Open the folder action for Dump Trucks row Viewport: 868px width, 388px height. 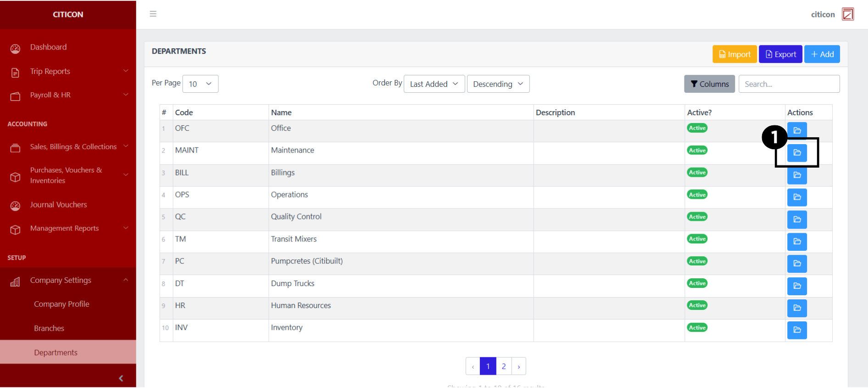point(797,286)
